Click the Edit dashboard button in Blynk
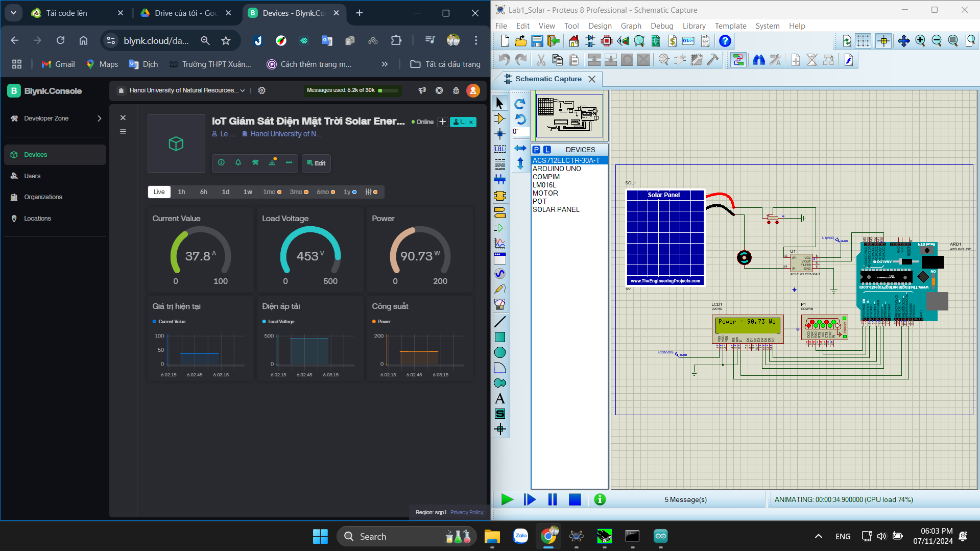 316,163
